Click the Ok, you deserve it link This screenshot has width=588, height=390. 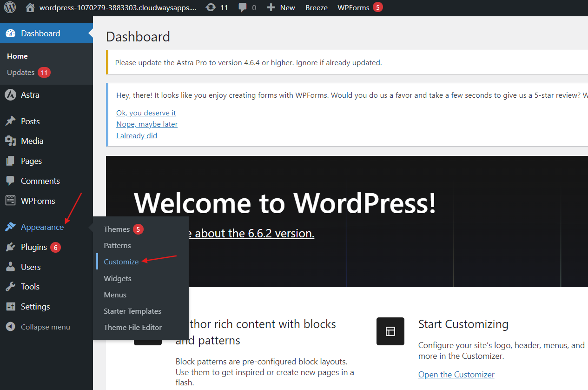[x=145, y=113]
